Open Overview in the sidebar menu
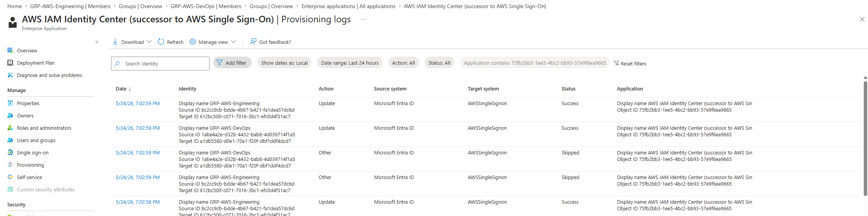Image resolution: width=868 pixels, height=216 pixels. click(27, 50)
